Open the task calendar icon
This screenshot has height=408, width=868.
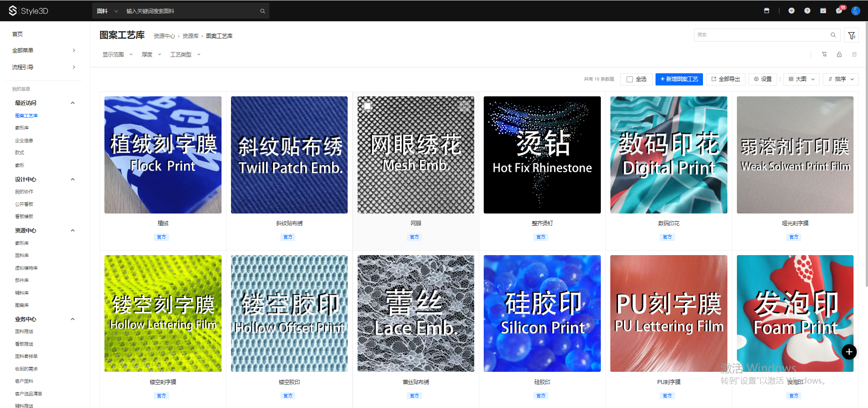click(x=823, y=11)
